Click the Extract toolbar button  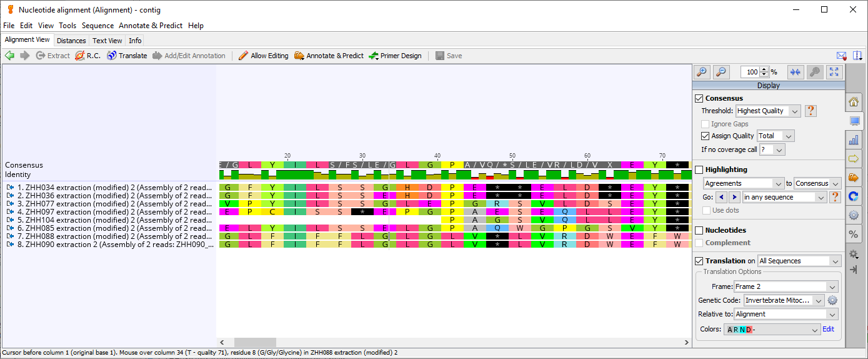coord(53,56)
